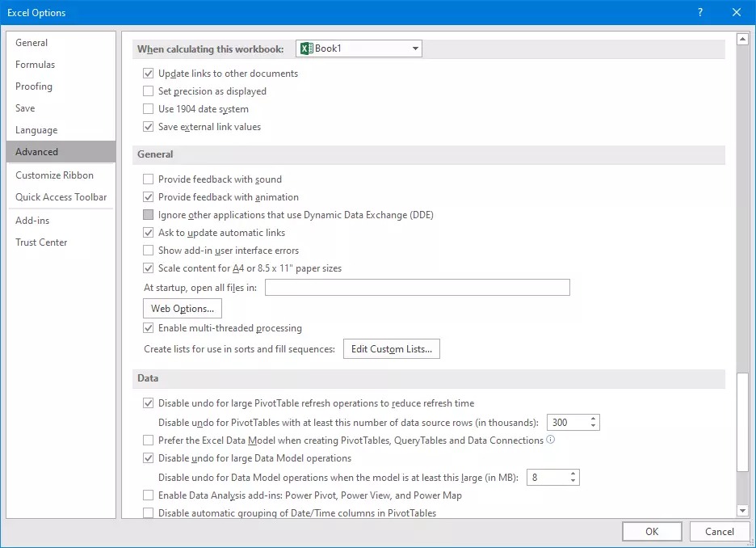Toggle Enable multi-threaded processing
Screen dimensions: 756x548
coord(149,328)
